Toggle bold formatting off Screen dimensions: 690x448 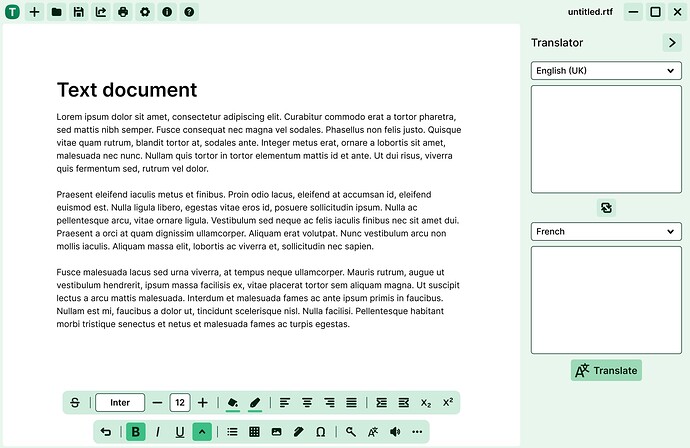coord(135,432)
